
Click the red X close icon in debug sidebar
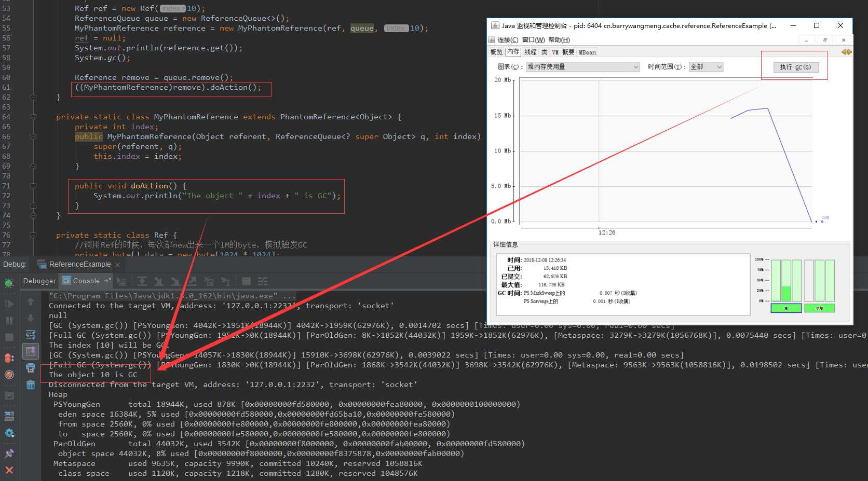(x=9, y=470)
